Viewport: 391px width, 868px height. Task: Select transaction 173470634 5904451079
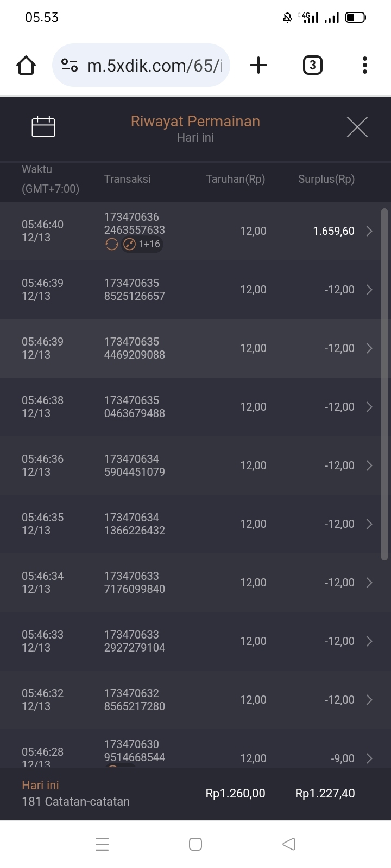pos(135,465)
